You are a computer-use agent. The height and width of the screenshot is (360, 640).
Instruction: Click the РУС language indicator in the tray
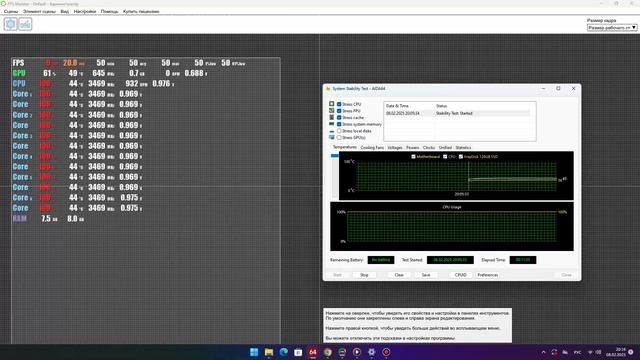577,352
